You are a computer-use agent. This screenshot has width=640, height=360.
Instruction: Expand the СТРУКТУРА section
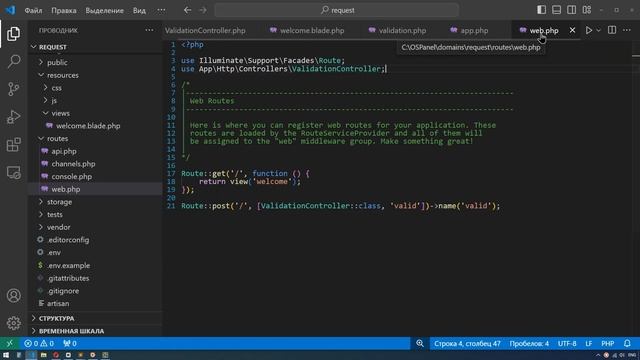[x=56, y=318]
